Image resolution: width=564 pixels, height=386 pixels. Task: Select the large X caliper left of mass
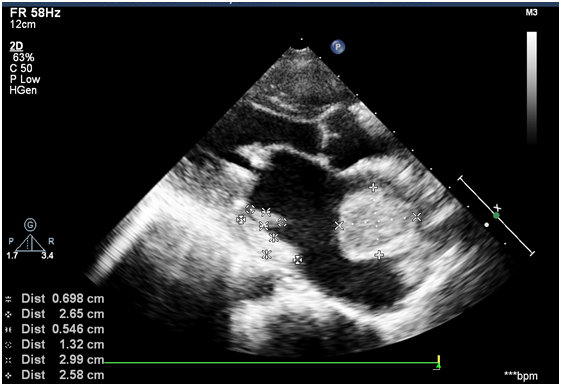point(339,226)
